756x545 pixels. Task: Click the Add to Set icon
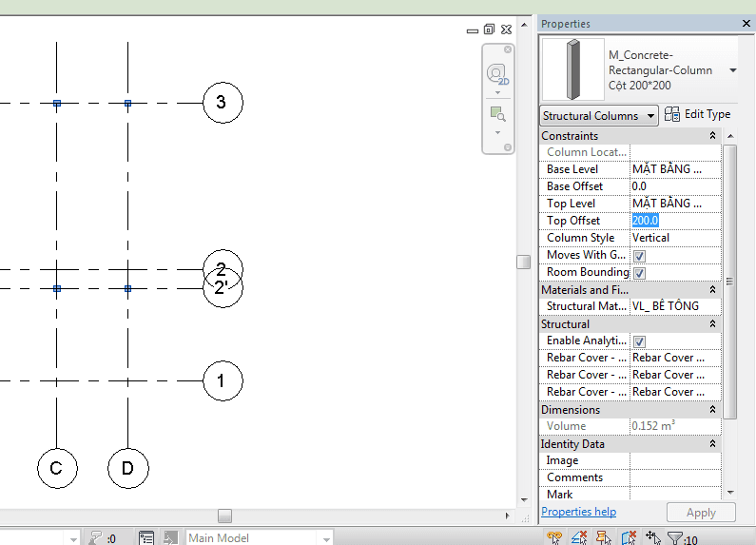coord(170,537)
